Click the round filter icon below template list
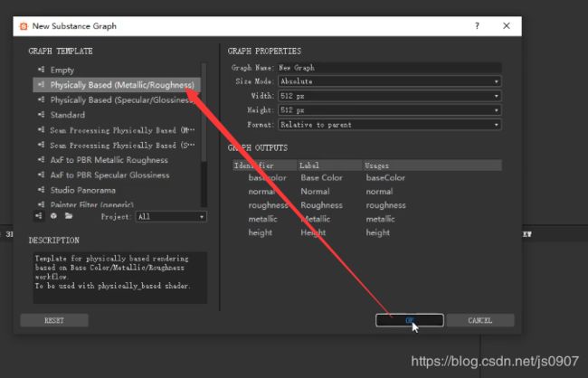Viewport: 588px width, 378px height. [53, 216]
